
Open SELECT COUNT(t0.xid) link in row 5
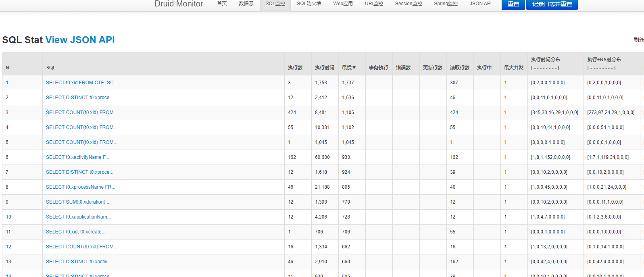[x=81, y=142]
